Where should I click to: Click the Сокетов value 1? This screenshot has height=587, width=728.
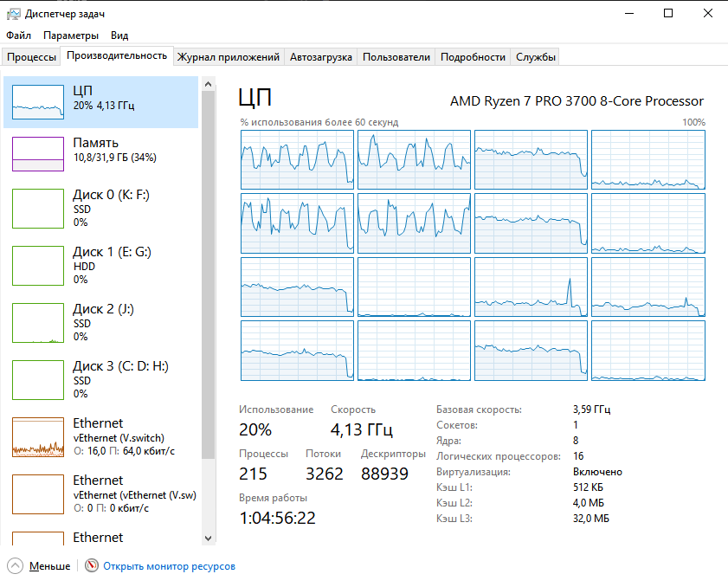[576, 425]
